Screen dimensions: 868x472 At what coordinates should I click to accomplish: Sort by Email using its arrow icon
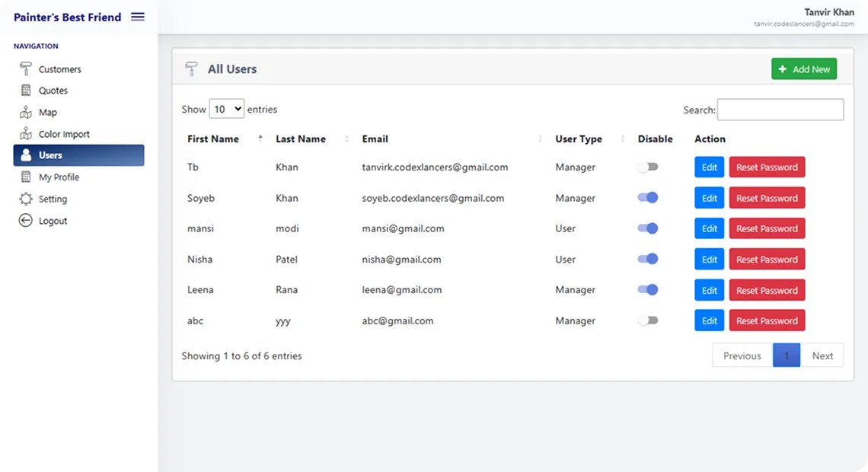(x=540, y=139)
